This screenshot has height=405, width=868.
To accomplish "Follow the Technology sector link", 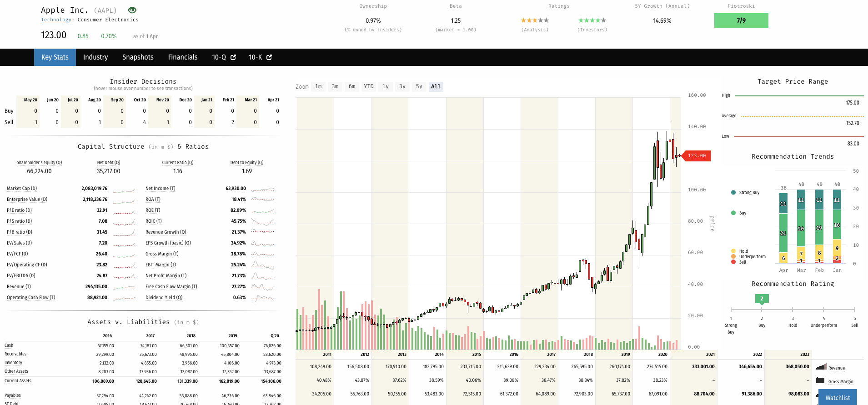I will [56, 20].
